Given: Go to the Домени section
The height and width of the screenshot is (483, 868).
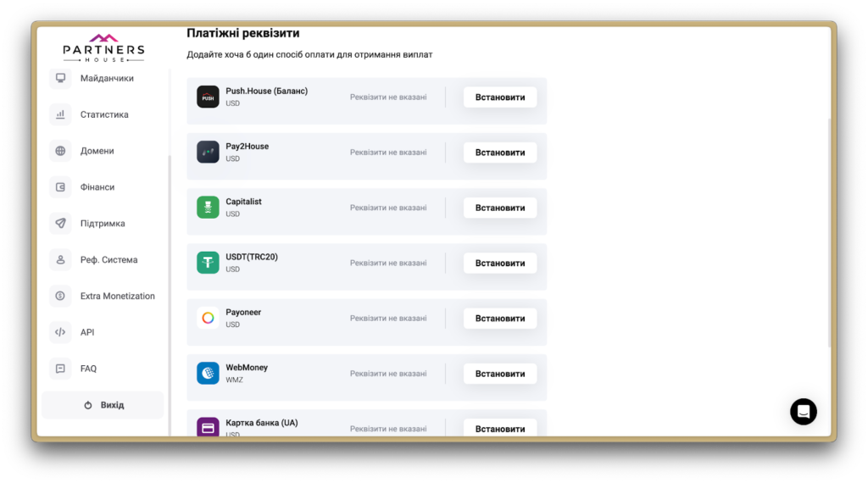Looking at the screenshot, I should [97, 151].
